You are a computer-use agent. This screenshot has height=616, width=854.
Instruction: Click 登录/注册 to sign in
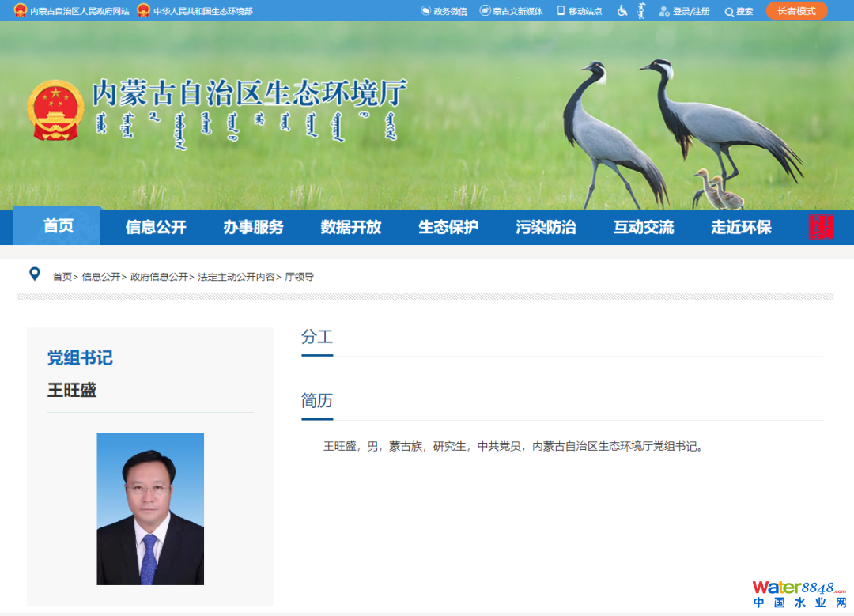click(x=685, y=11)
